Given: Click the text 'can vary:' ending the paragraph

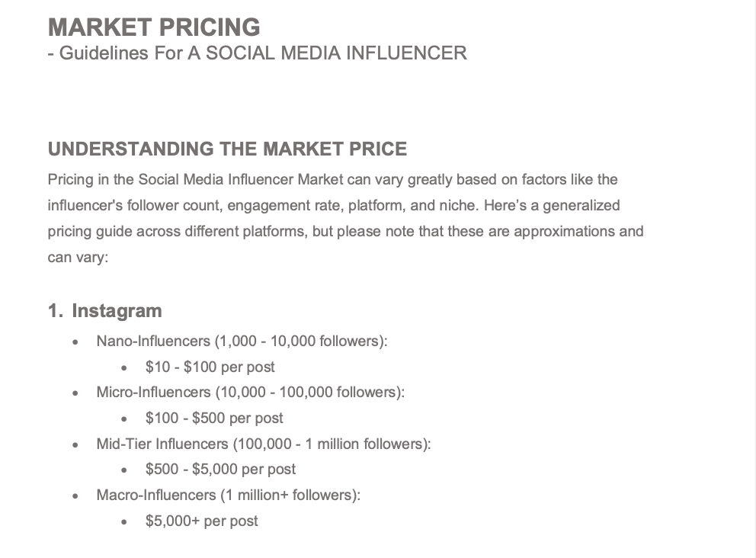Looking at the screenshot, I should (78, 258).
